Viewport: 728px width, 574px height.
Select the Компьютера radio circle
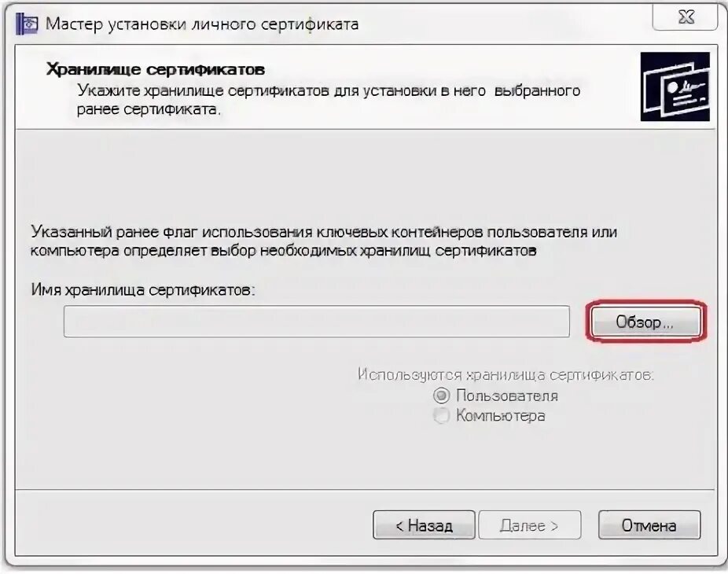tap(441, 415)
